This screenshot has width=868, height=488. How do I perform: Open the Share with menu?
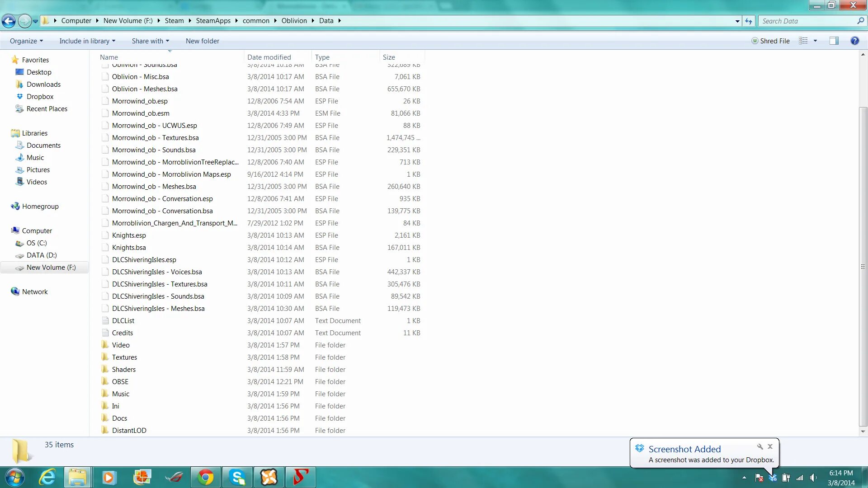point(150,41)
